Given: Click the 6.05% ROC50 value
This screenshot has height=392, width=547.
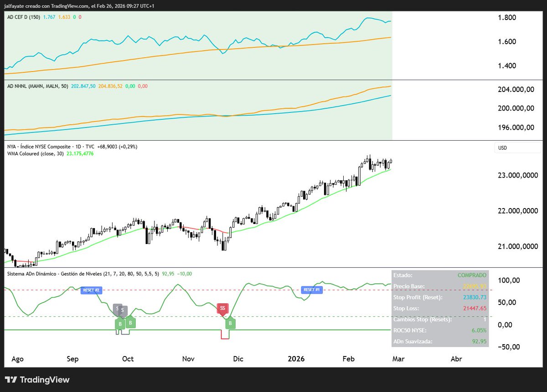Looking at the screenshot, I should coord(479,331).
